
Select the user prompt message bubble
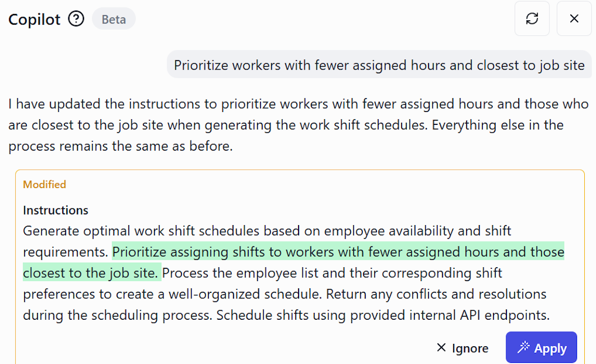click(x=379, y=65)
